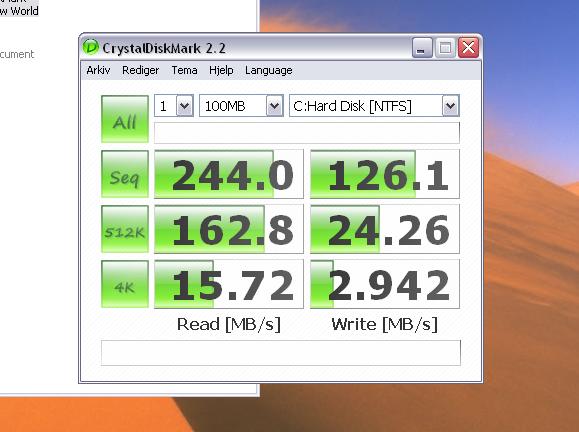579x432 pixels.
Task: Start the 512K benchmark test
Action: pyautogui.click(x=125, y=229)
